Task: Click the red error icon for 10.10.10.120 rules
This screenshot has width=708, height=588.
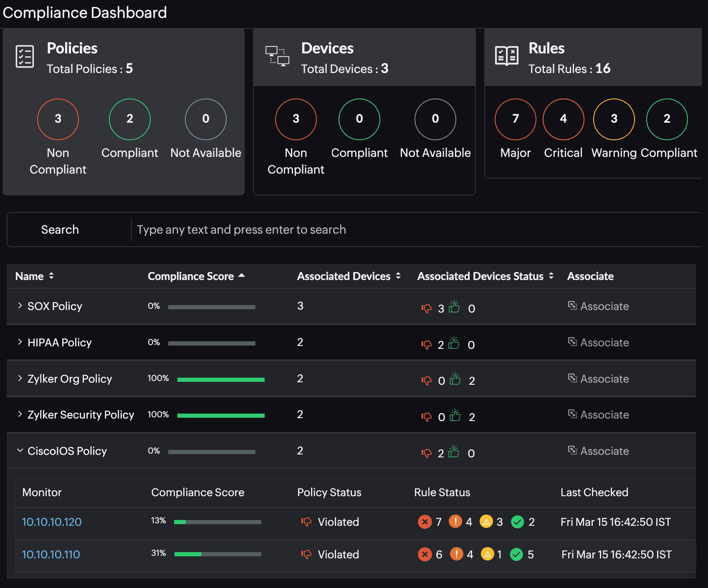Action: [425, 522]
